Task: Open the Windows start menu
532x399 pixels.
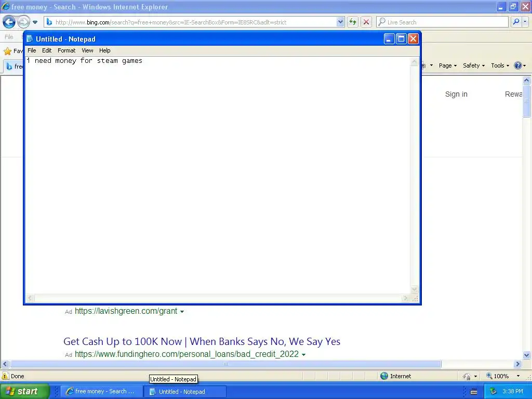Action: point(25,392)
